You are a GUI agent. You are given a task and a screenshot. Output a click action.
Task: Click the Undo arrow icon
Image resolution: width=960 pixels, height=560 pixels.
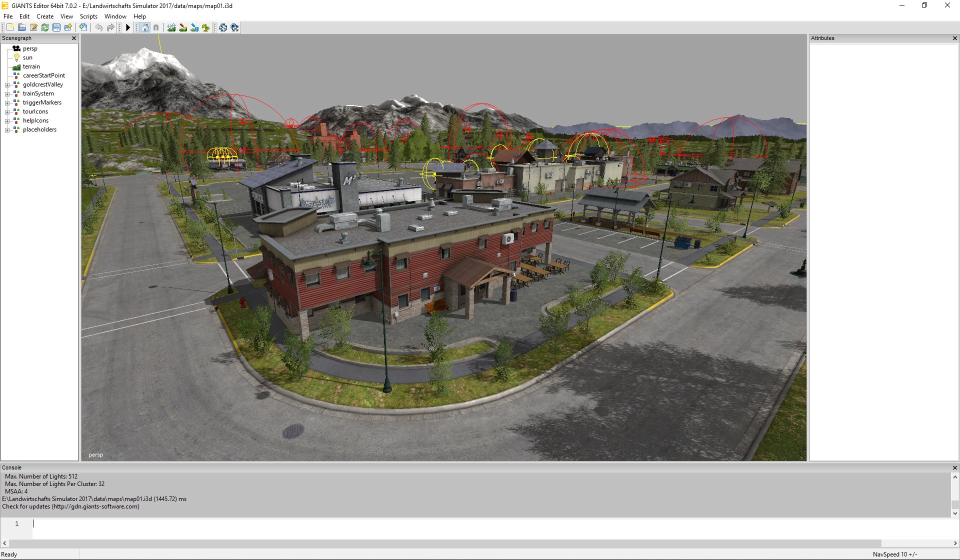click(x=99, y=27)
